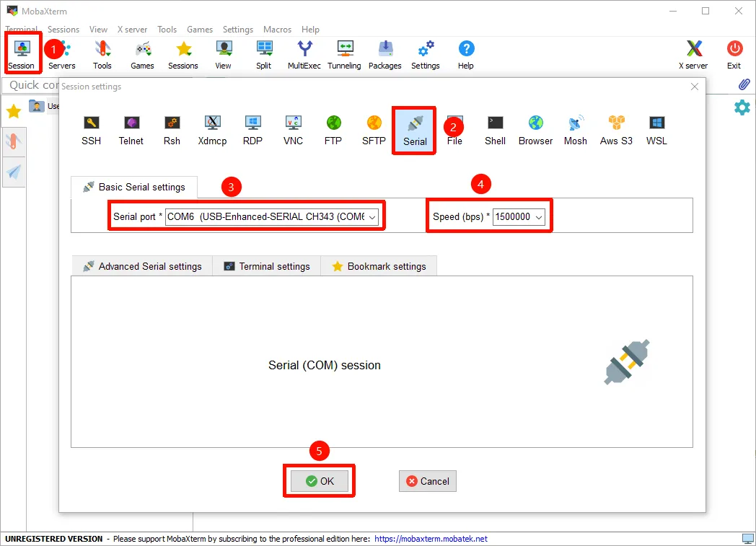Open the yellow star sidebar tab
The width and height of the screenshot is (756, 546).
14,111
